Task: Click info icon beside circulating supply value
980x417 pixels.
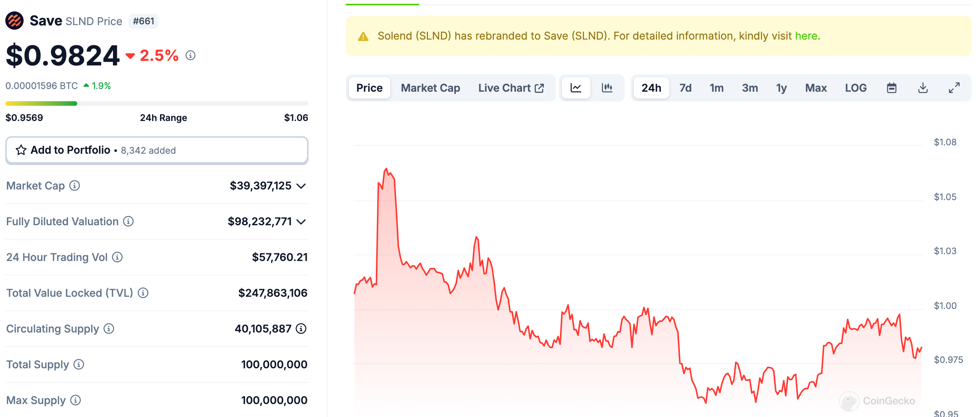Action: (301, 329)
